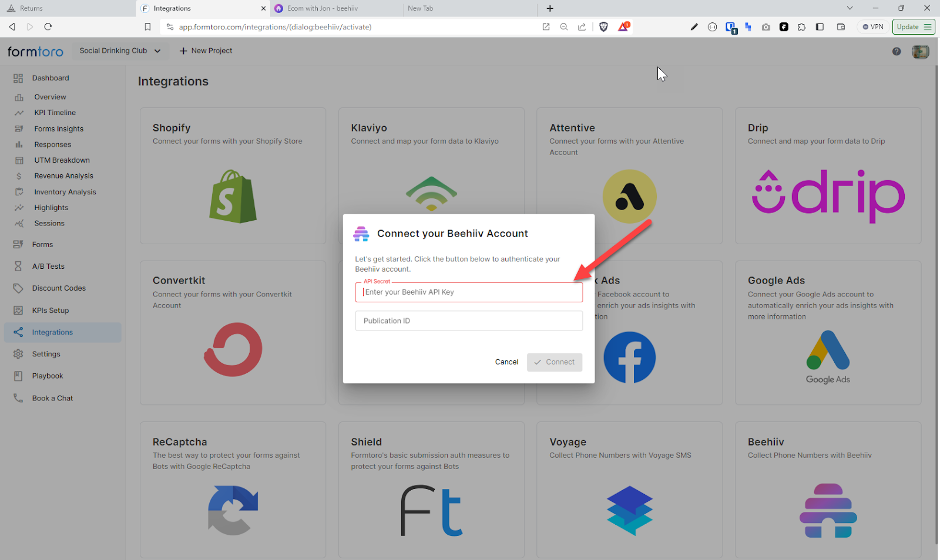Open the user profile avatar
Screen dimensions: 940x560
click(920, 52)
